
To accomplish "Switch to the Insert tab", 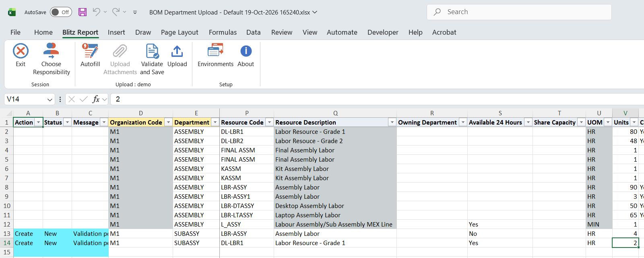I will [116, 32].
